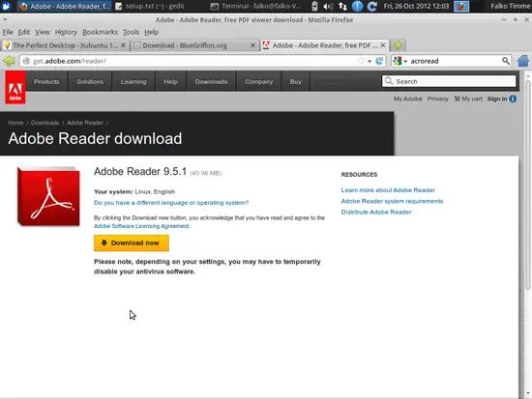Click the Download now button
532x399 pixels.
click(132, 243)
